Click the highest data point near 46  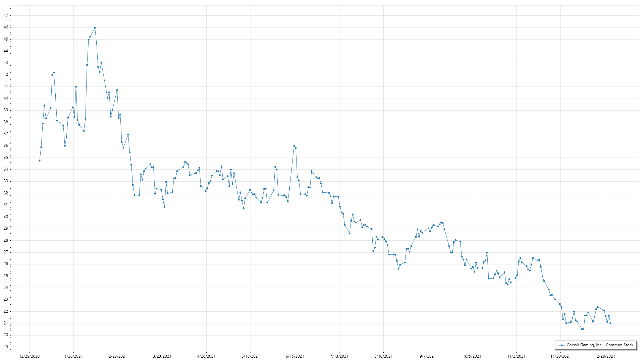[x=95, y=28]
